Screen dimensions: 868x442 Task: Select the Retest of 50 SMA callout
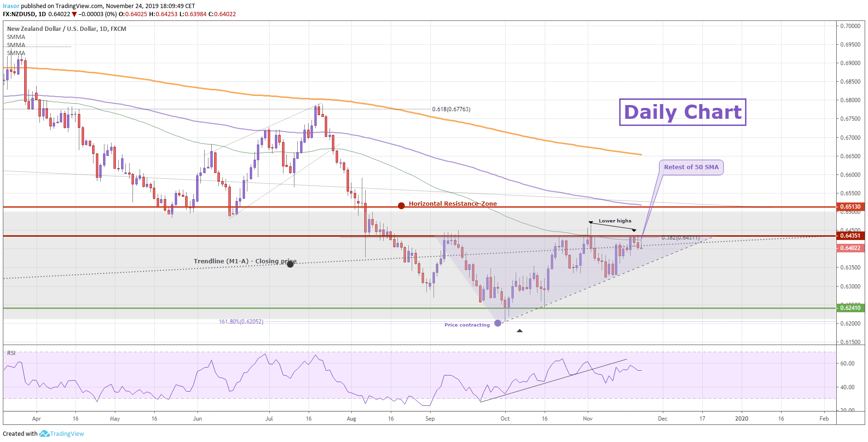click(x=691, y=167)
